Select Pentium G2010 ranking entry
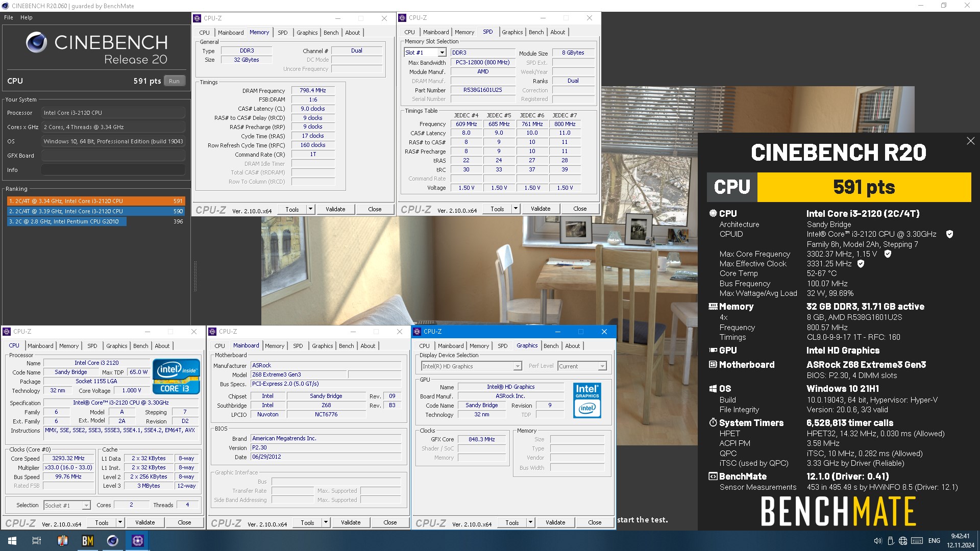The image size is (980, 551). coord(96,221)
